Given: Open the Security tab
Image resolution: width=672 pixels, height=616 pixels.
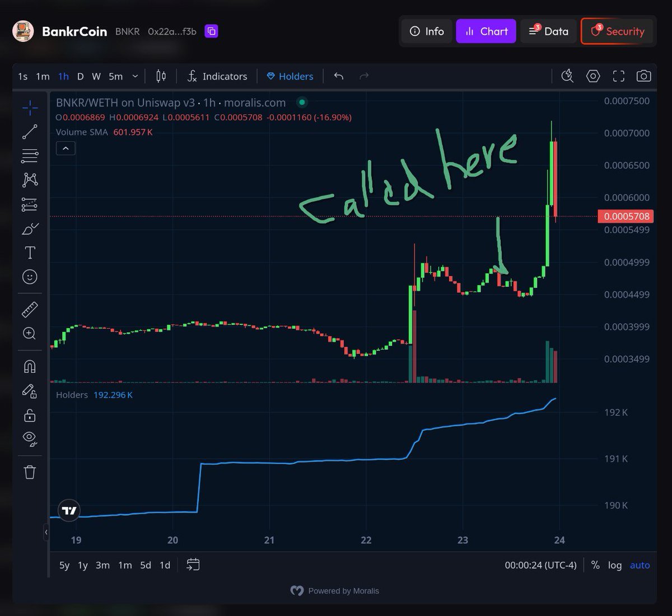Looking at the screenshot, I should click(x=617, y=31).
